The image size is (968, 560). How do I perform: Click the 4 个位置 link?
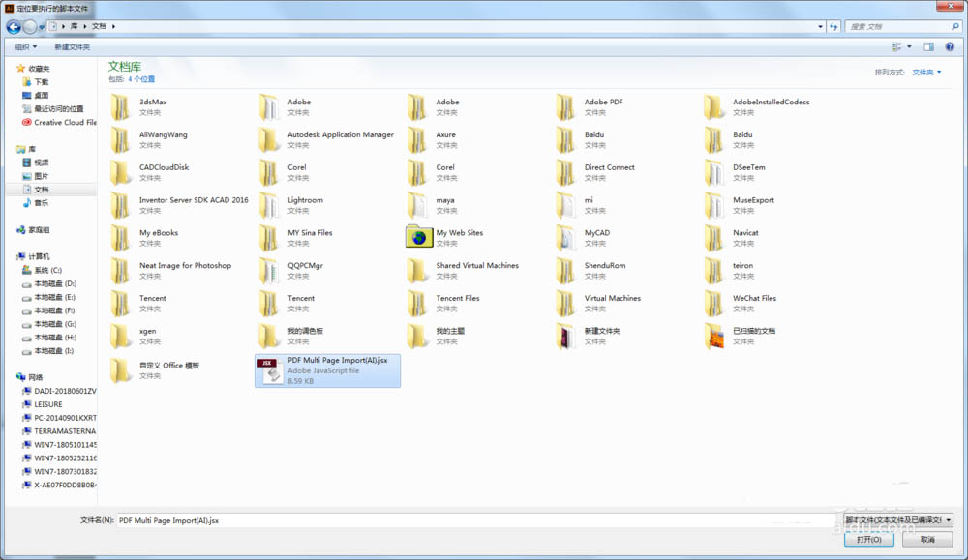141,79
